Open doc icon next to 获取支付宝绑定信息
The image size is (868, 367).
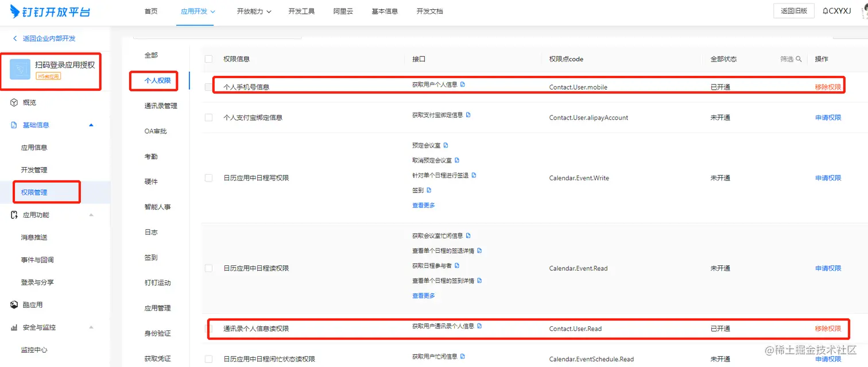tap(468, 115)
